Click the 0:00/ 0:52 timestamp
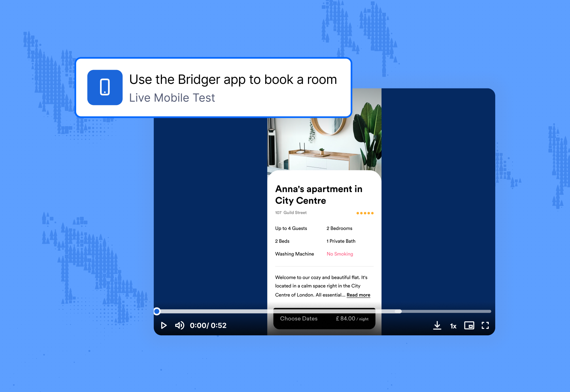 208,325
